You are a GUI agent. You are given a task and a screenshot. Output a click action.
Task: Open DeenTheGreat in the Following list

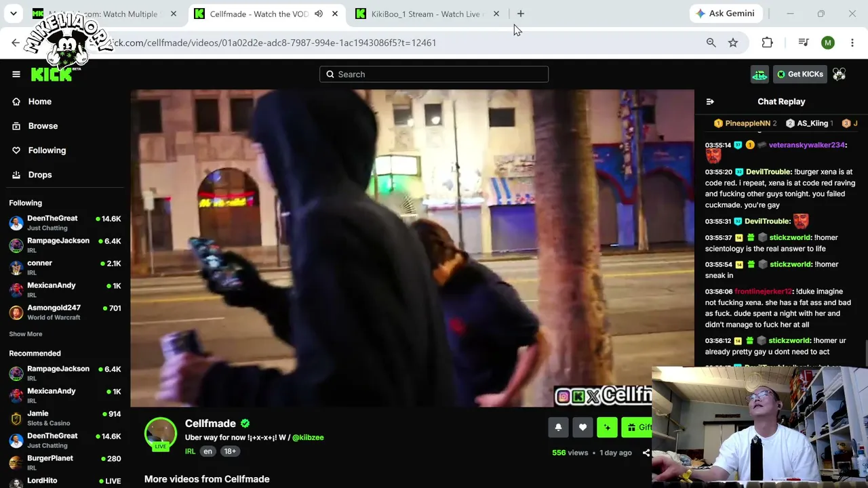click(65, 222)
